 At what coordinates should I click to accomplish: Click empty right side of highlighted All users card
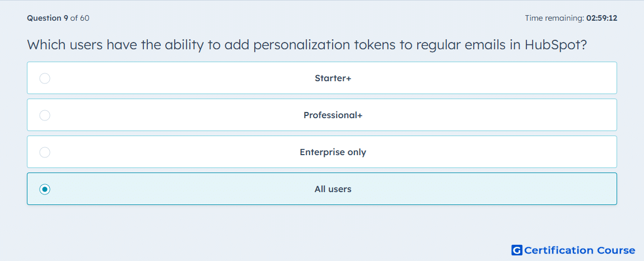click(x=493, y=189)
